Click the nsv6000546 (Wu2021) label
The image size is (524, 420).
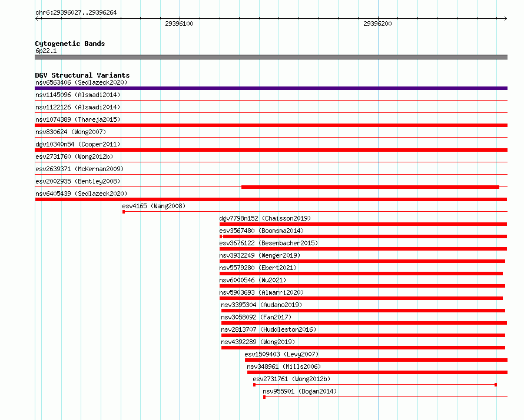point(253,280)
